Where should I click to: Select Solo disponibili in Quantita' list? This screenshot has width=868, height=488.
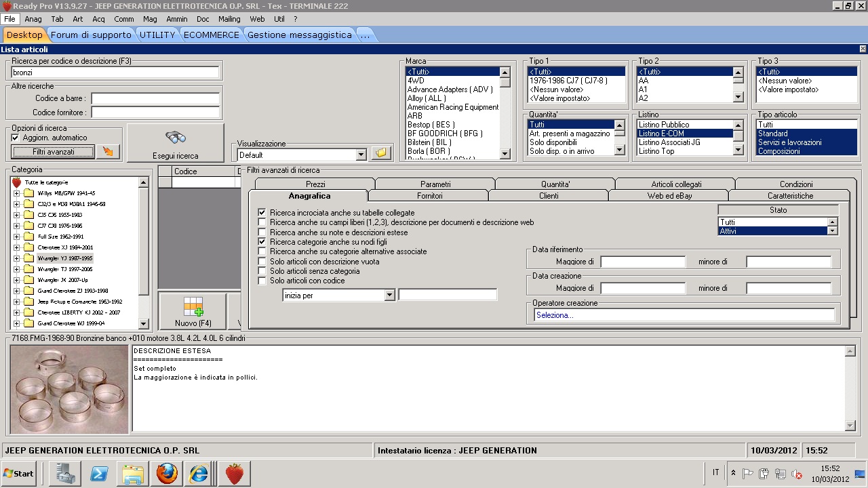(570, 142)
